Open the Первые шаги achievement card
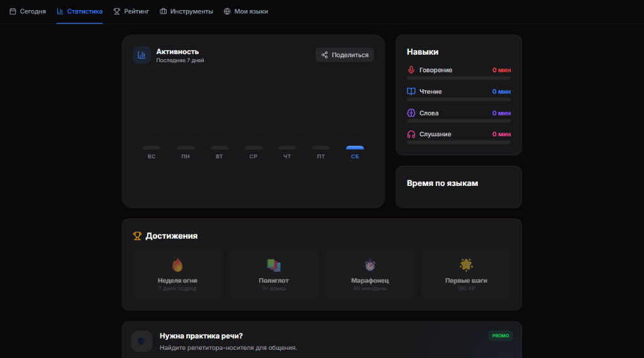The height and width of the screenshot is (358, 644). (466, 274)
